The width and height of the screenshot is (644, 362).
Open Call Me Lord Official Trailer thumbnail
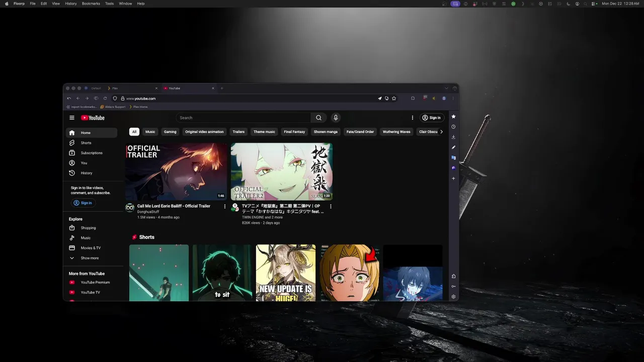176,171
